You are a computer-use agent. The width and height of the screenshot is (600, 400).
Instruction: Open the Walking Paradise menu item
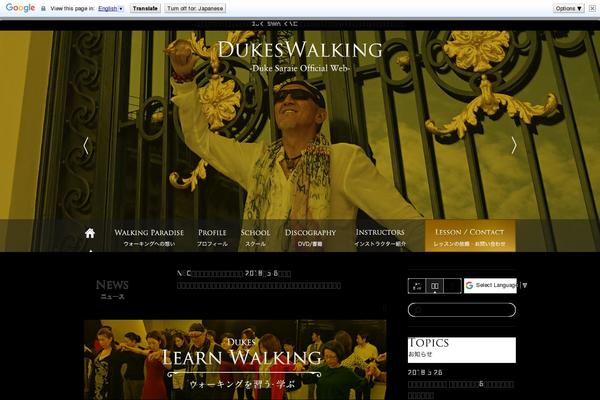(x=149, y=237)
